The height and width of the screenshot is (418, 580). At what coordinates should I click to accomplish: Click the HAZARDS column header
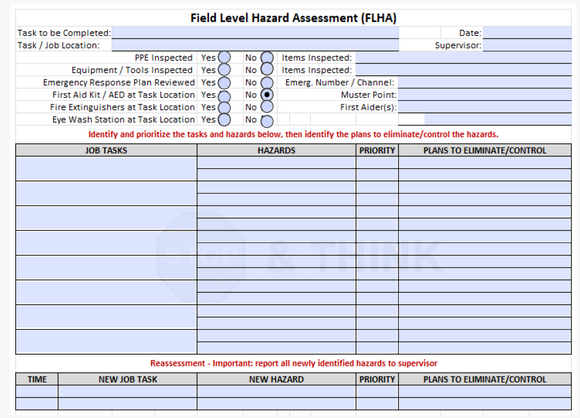[276, 150]
